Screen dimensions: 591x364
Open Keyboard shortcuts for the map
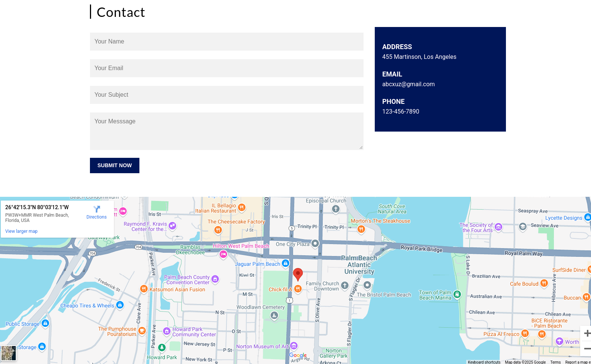click(x=484, y=362)
